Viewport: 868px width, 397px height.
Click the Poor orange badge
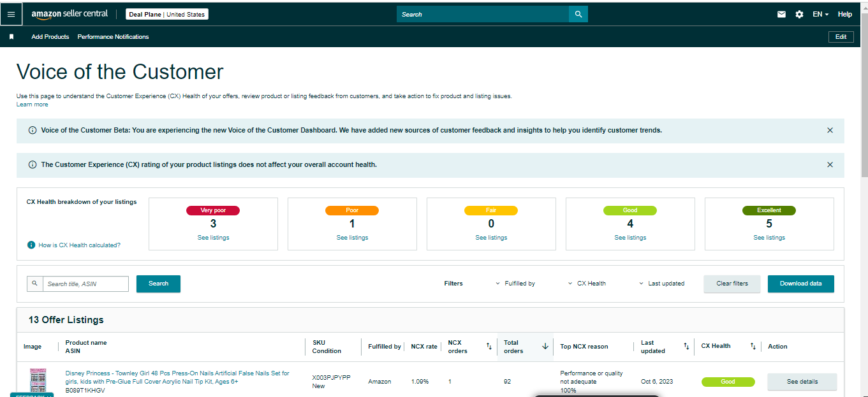pyautogui.click(x=352, y=210)
